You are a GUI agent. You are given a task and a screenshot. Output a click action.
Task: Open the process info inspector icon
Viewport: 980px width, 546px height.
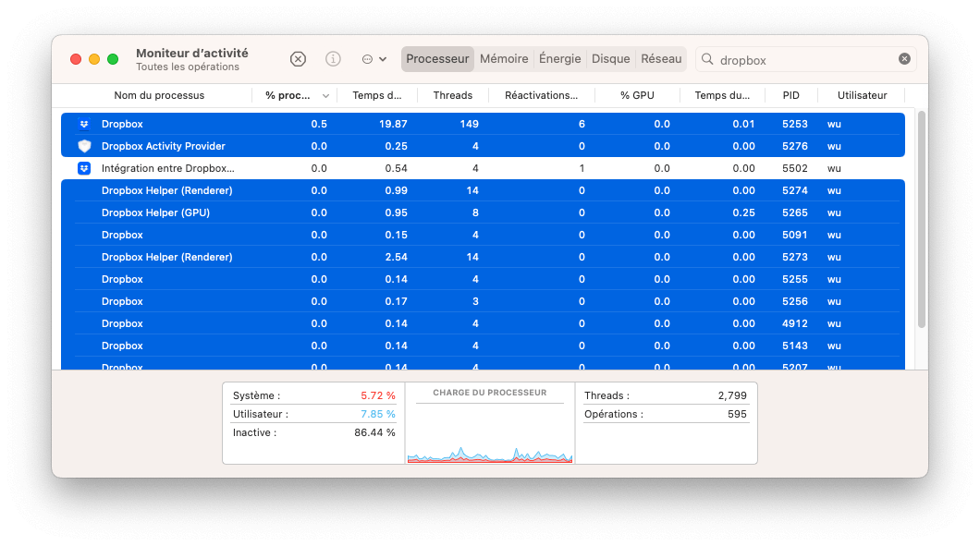click(333, 59)
